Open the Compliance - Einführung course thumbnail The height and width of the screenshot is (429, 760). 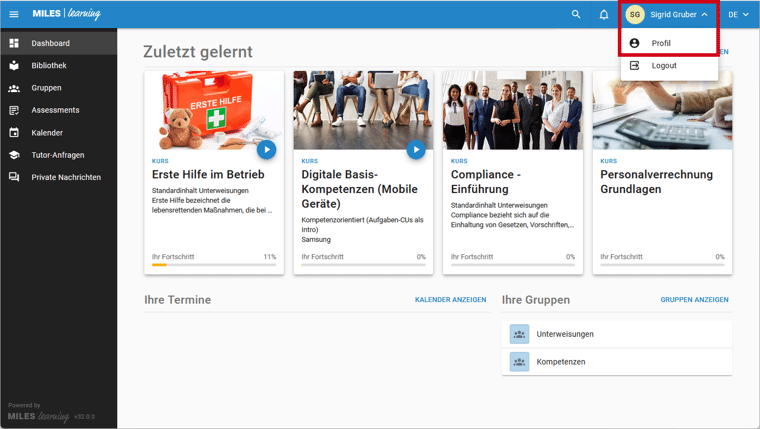[512, 110]
